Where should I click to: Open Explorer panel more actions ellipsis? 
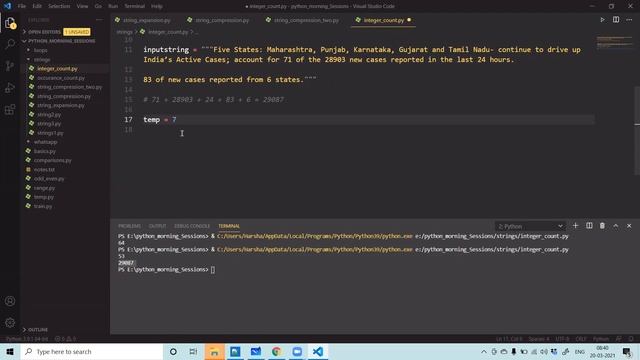pos(99,20)
